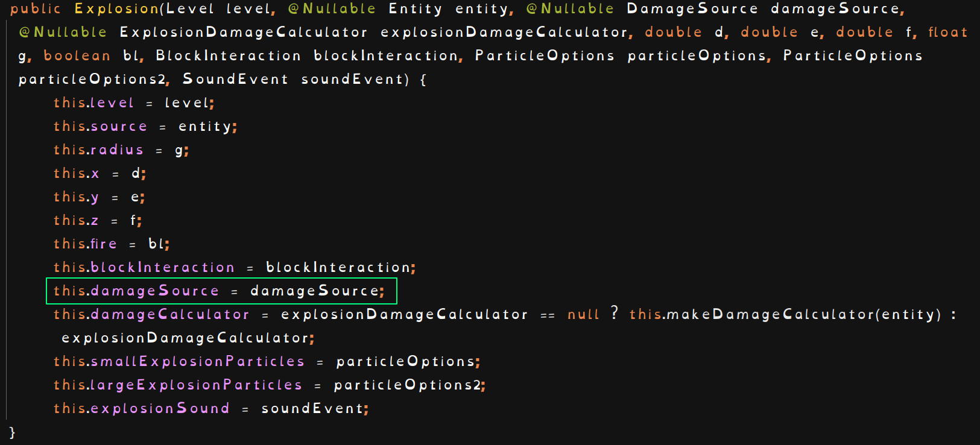This screenshot has width=980, height=445.
Task: Click the 'this.smallExplosionParticles' field
Action: 179,362
